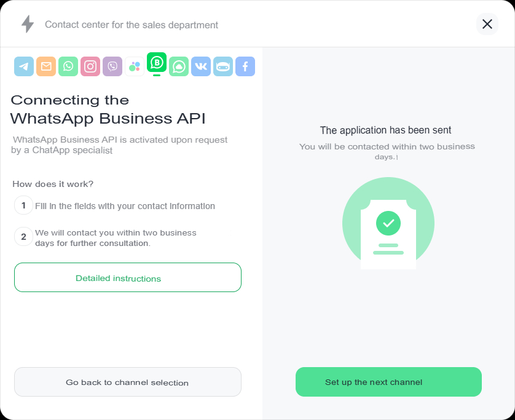Click the step 1 number circle
The width and height of the screenshot is (515, 420).
tap(23, 205)
